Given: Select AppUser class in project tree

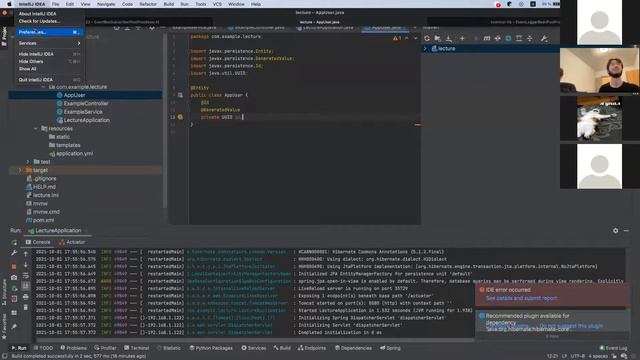Looking at the screenshot, I should [74, 95].
